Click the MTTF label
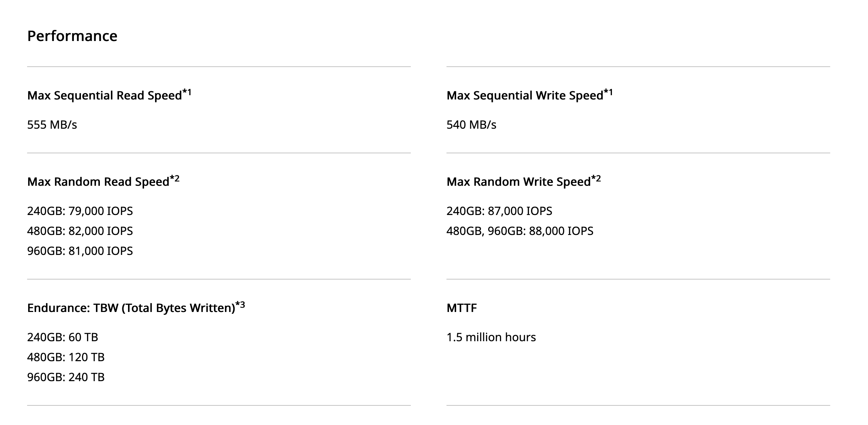 tap(461, 308)
